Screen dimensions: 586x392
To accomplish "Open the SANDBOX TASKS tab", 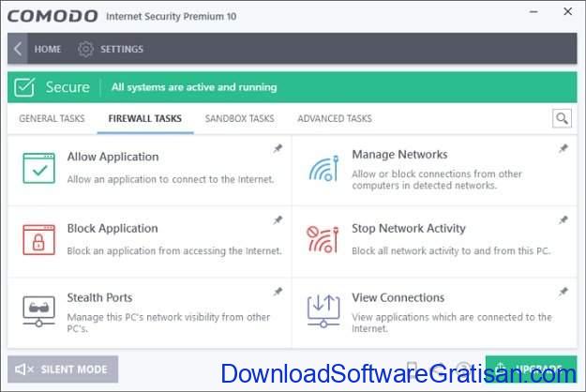I will point(240,118).
